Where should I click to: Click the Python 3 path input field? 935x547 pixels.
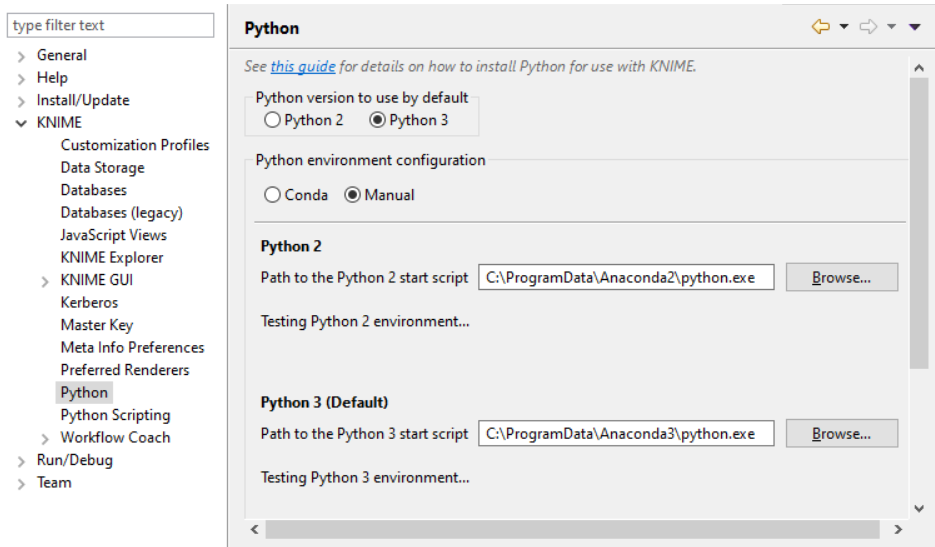(626, 434)
